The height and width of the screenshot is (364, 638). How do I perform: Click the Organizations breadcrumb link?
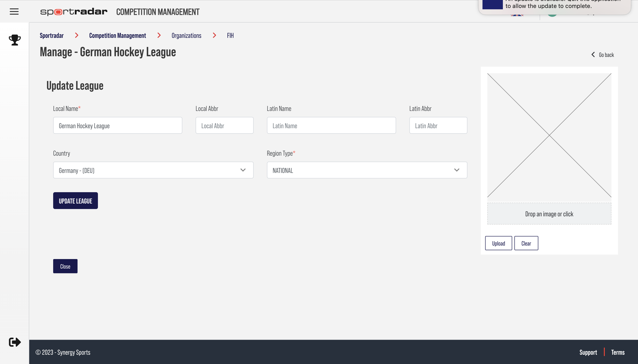pos(186,35)
